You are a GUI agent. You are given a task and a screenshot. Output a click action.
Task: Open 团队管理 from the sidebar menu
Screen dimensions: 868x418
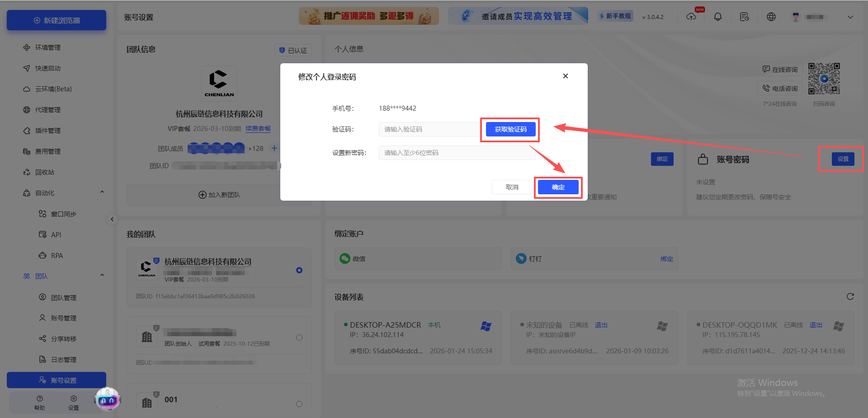pos(64,297)
